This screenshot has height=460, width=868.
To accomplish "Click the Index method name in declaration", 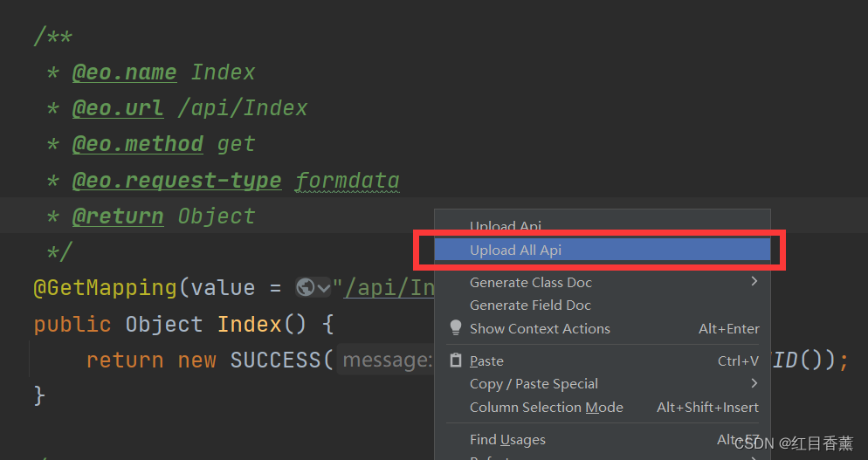I will click(x=250, y=324).
